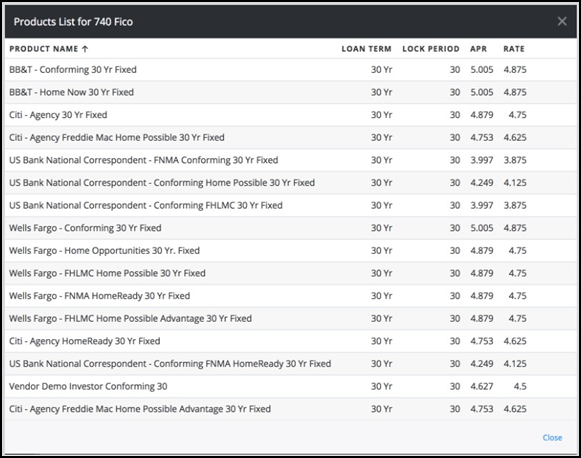
Task: Select US Bank Conforming FHLMC 30 Yr Fixed
Action: click(x=290, y=205)
